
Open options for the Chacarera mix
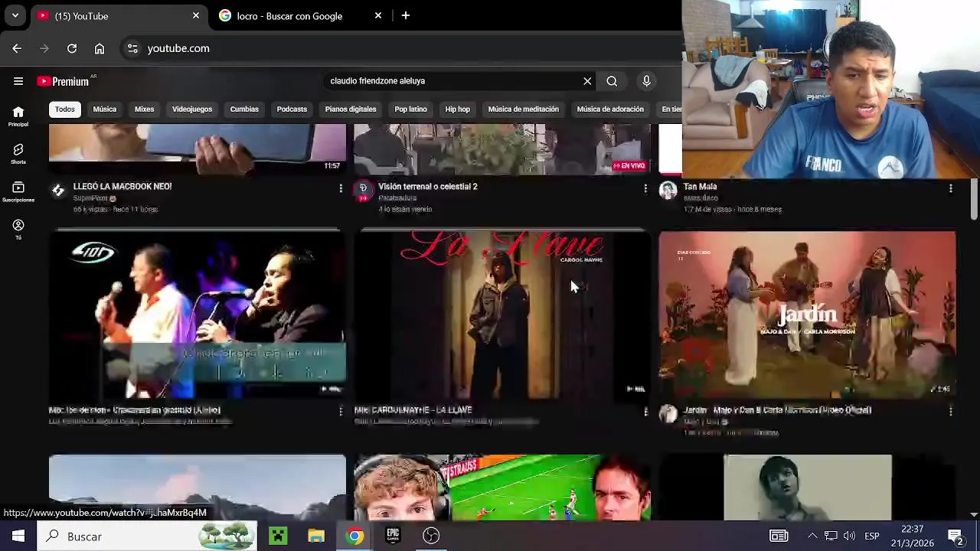coord(341,411)
